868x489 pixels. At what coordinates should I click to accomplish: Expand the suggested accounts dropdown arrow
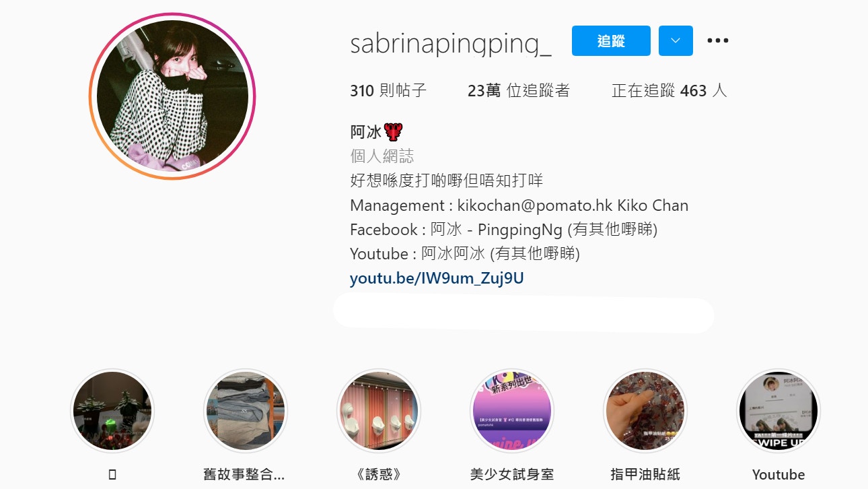click(x=676, y=41)
